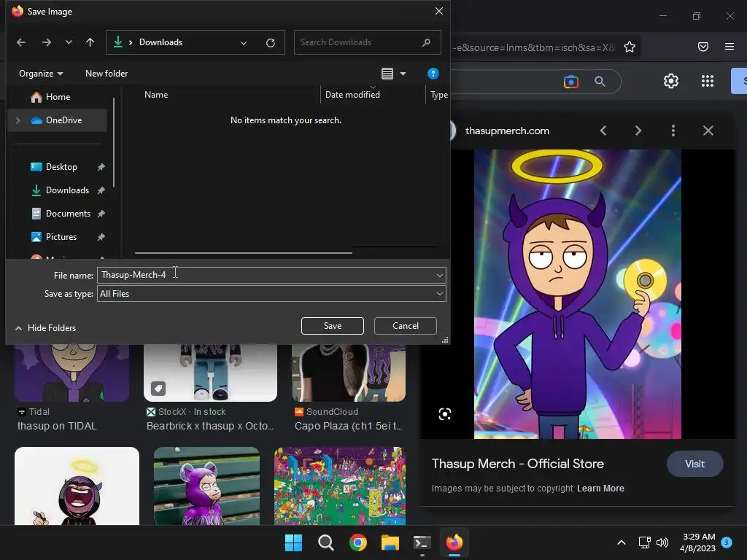Refresh the Downloads folder listing

pos(271,43)
